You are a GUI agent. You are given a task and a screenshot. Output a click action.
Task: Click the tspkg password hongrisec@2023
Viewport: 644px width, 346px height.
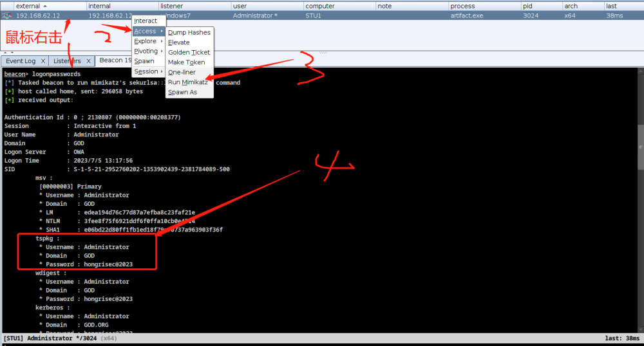pos(108,264)
